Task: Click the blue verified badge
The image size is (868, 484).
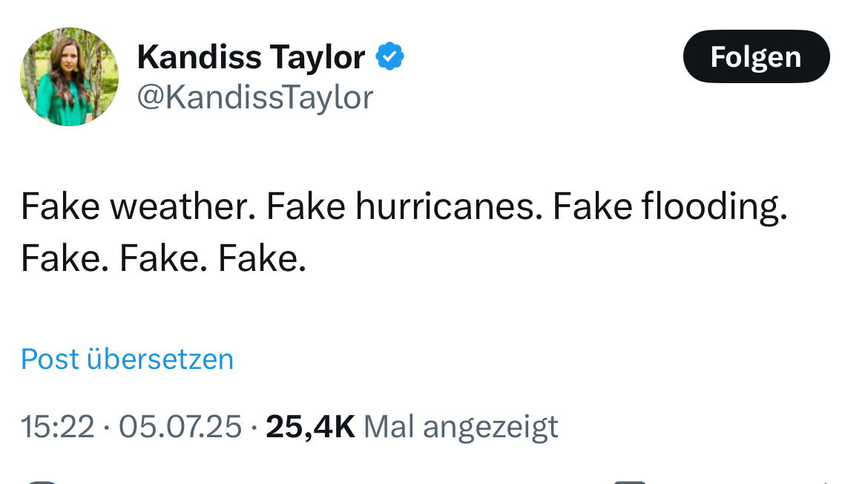Action: 390,57
